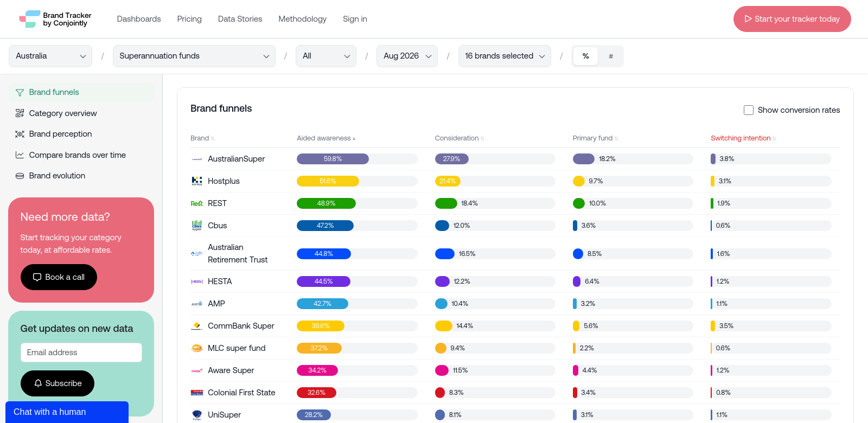
Task: Select Brand funnels in the sidebar
Action: tap(81, 92)
